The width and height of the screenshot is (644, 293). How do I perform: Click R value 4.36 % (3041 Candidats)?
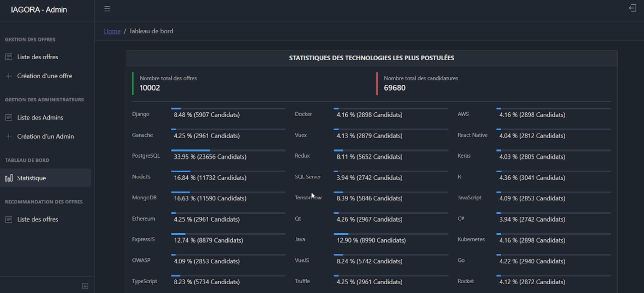click(x=532, y=177)
